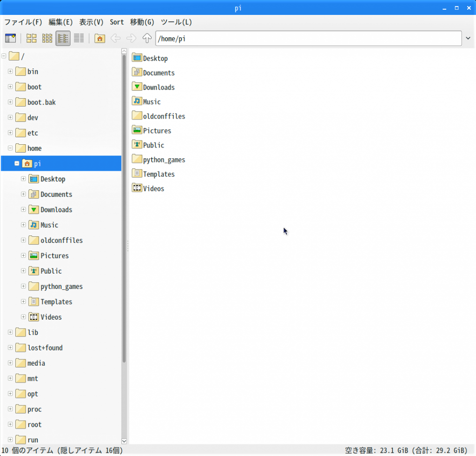
Task: Open the 移動(G) menu
Action: point(142,22)
